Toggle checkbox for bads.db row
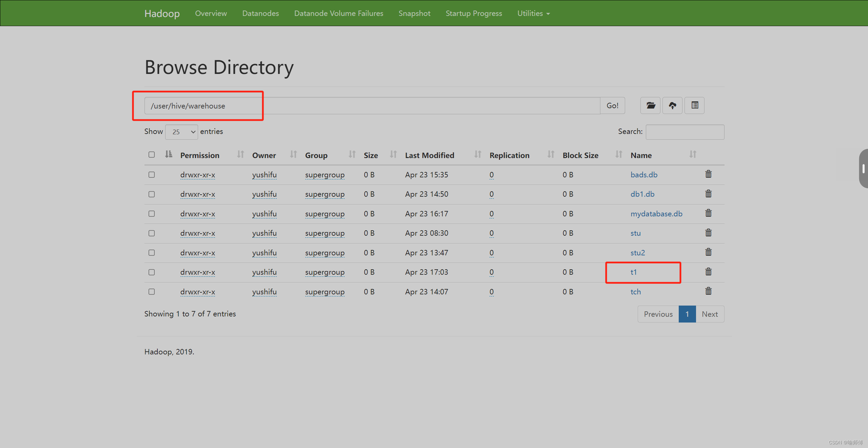 tap(152, 174)
